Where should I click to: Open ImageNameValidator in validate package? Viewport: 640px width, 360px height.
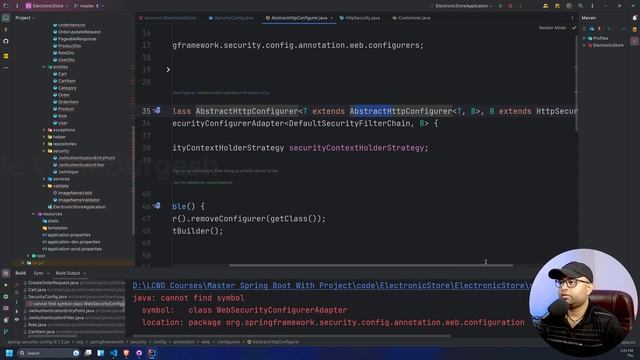pos(79,200)
